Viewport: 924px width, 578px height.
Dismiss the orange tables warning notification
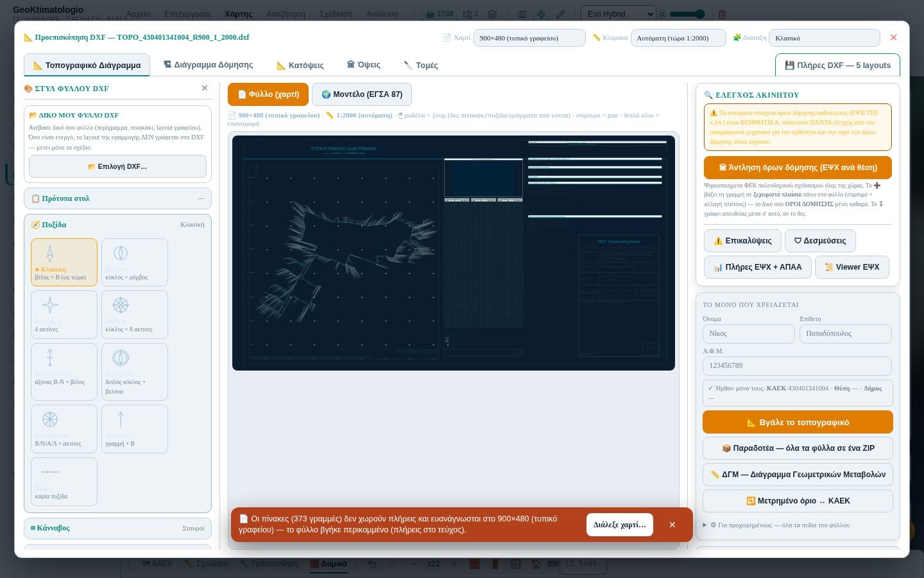(672, 525)
